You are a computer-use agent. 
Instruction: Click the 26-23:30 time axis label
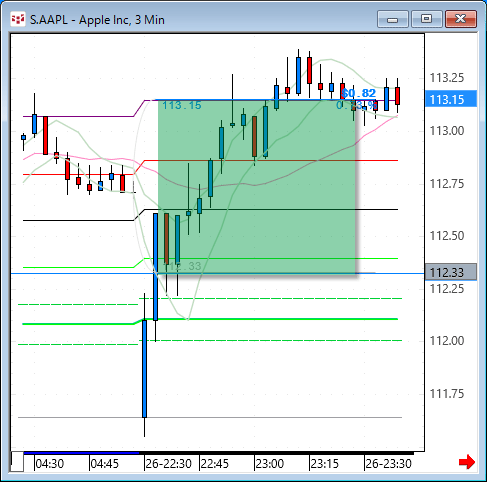point(388,464)
